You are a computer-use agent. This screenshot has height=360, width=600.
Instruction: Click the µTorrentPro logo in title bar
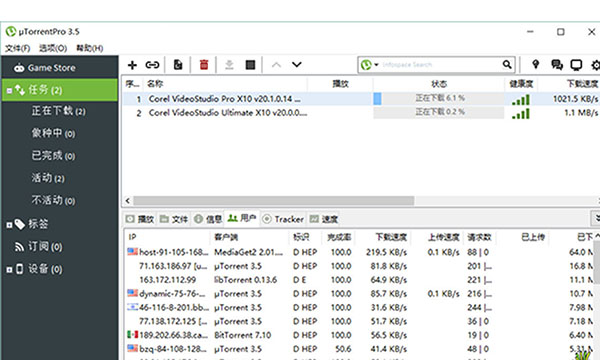pos(11,31)
